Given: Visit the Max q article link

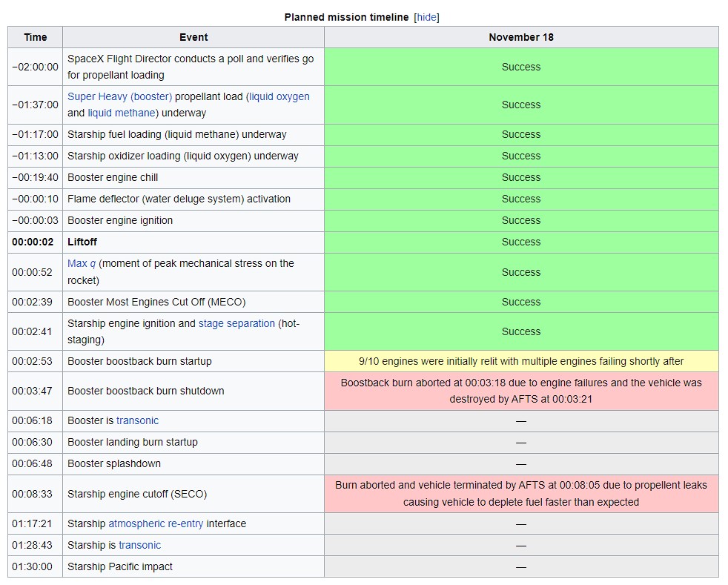Looking at the screenshot, I should tap(82, 264).
